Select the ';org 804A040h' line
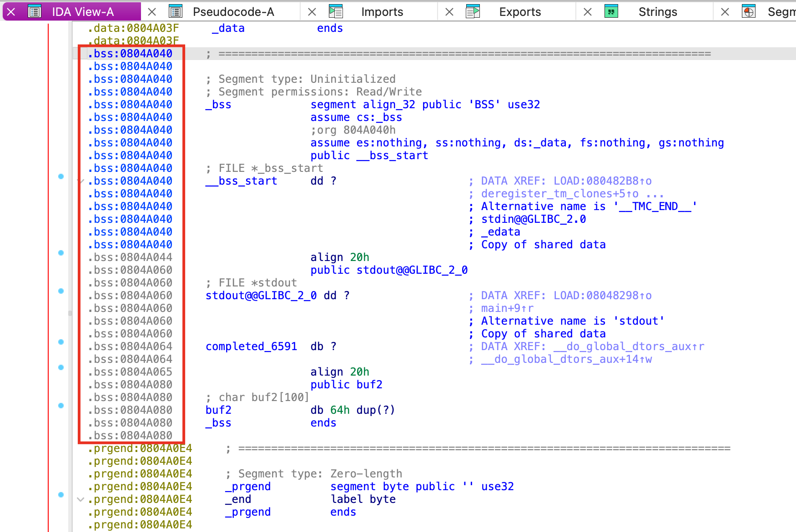 tap(353, 130)
